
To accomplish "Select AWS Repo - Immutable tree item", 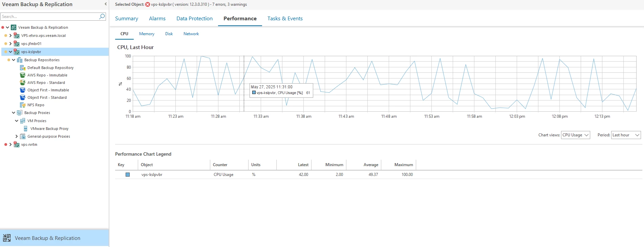I will [x=47, y=75].
